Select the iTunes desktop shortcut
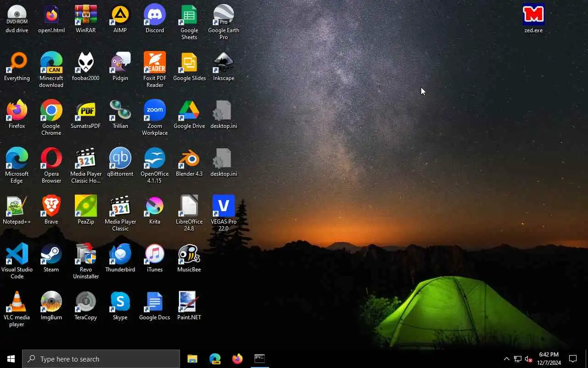588x368 pixels. point(155,258)
